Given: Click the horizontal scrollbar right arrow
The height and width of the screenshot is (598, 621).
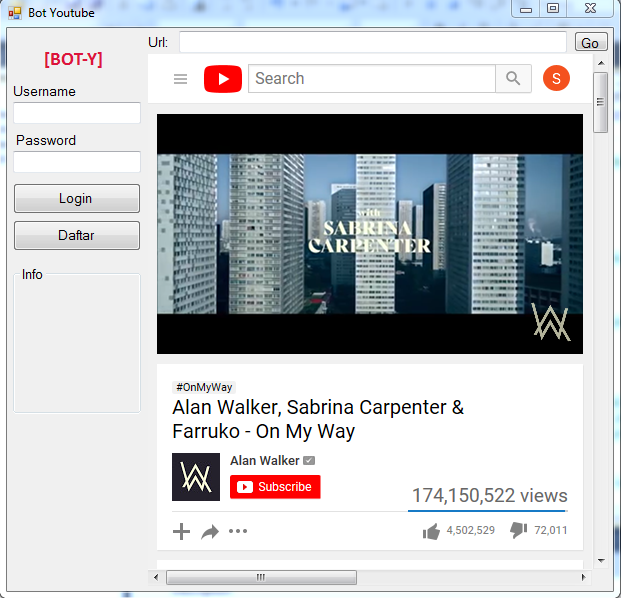Looking at the screenshot, I should tap(583, 577).
